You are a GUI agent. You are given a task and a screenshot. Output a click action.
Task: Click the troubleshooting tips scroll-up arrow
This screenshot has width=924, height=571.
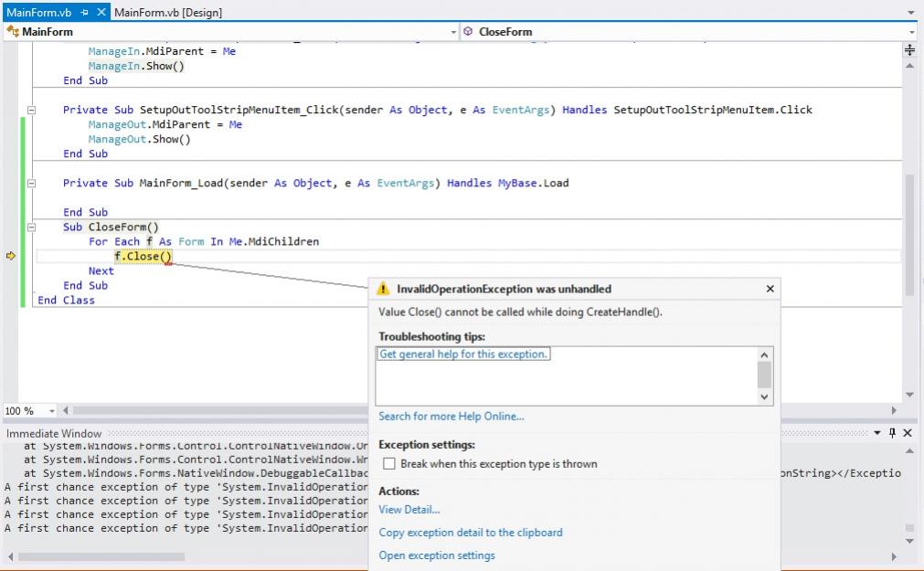tap(764, 354)
